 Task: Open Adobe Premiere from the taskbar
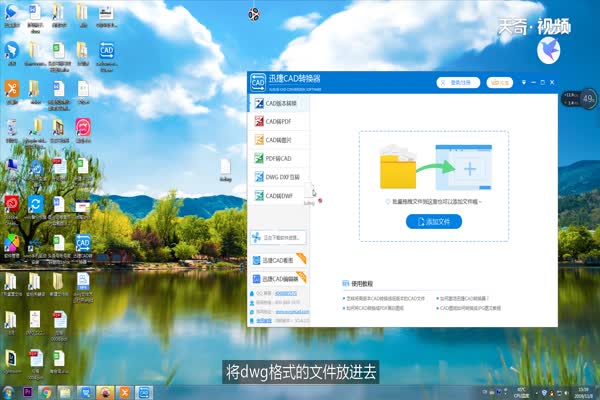pos(28,393)
